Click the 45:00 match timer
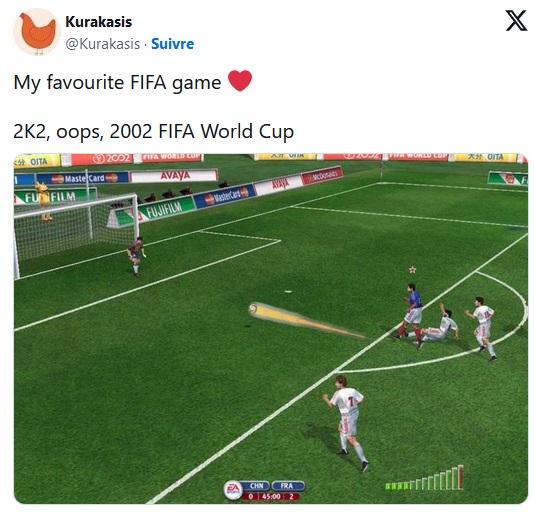Screen dimensions: 535x512 click(x=272, y=496)
